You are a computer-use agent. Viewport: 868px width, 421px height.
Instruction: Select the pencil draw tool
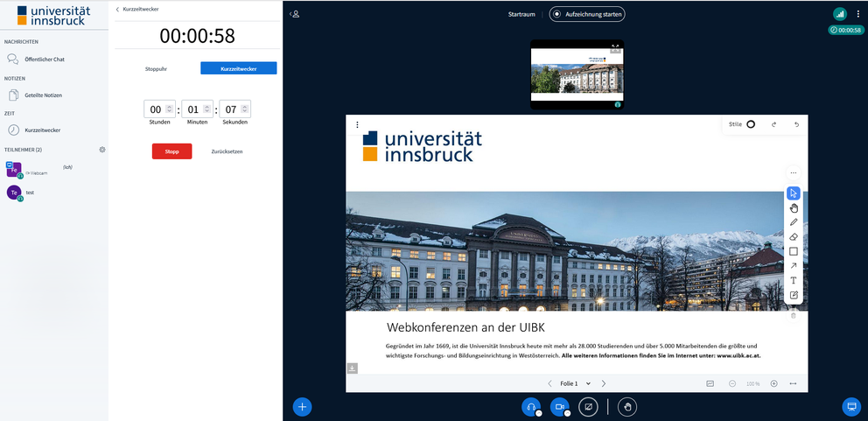point(794,222)
